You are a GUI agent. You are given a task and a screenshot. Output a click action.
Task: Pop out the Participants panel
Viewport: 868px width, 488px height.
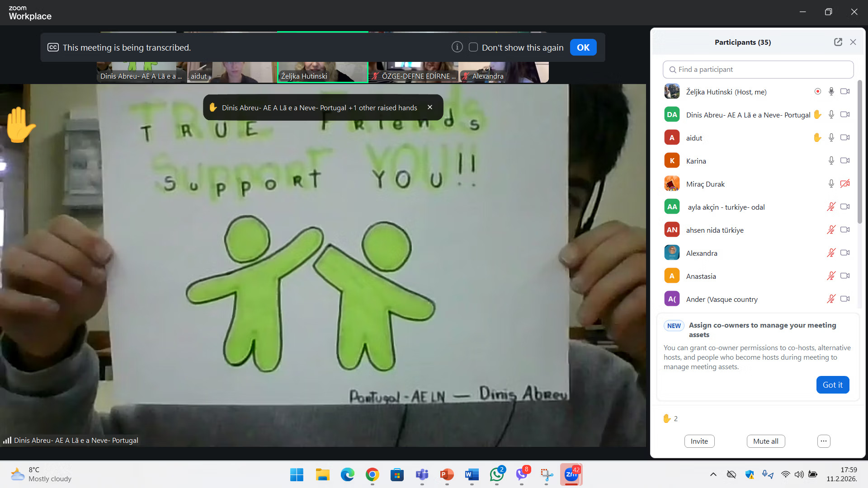(838, 42)
